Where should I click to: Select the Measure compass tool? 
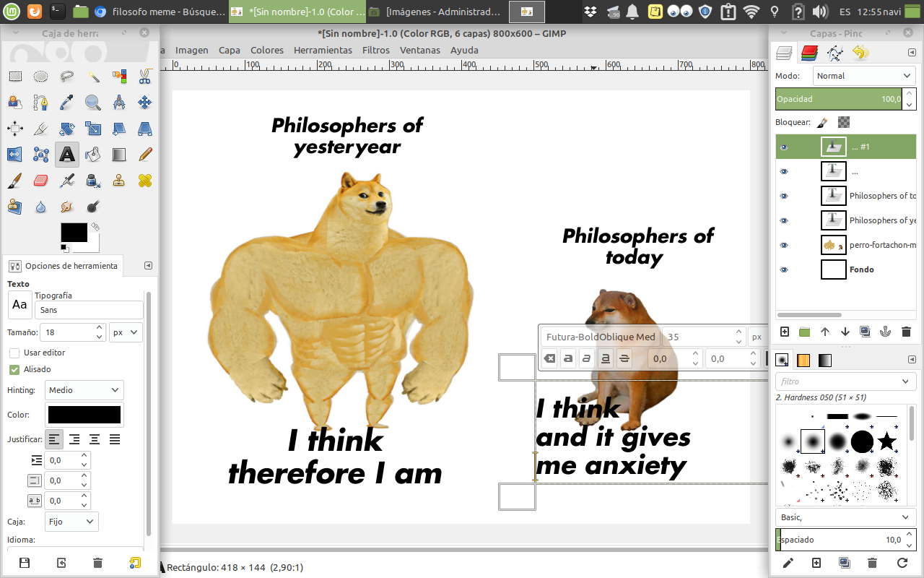point(119,102)
